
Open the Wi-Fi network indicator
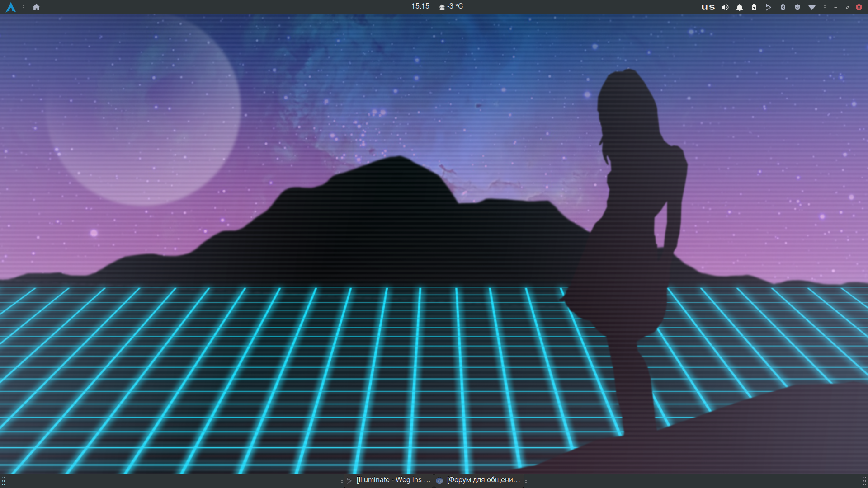click(812, 7)
